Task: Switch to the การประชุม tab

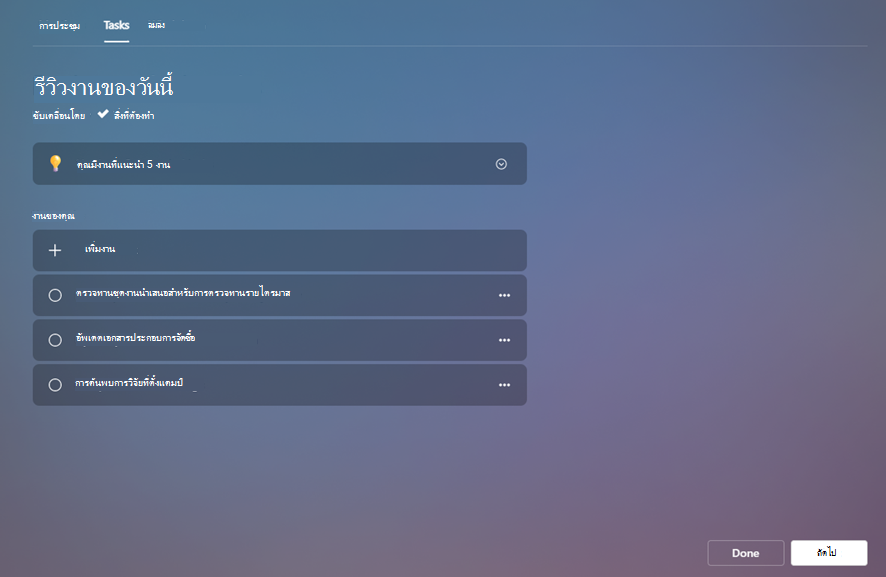Action: point(59,25)
